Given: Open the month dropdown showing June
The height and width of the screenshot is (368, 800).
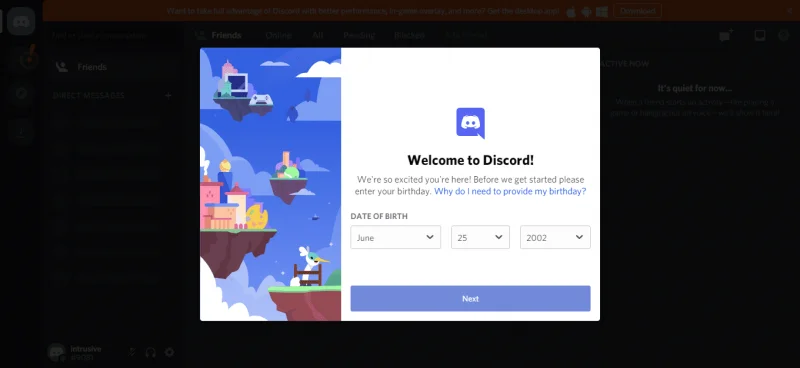Looking at the screenshot, I should tap(395, 237).
